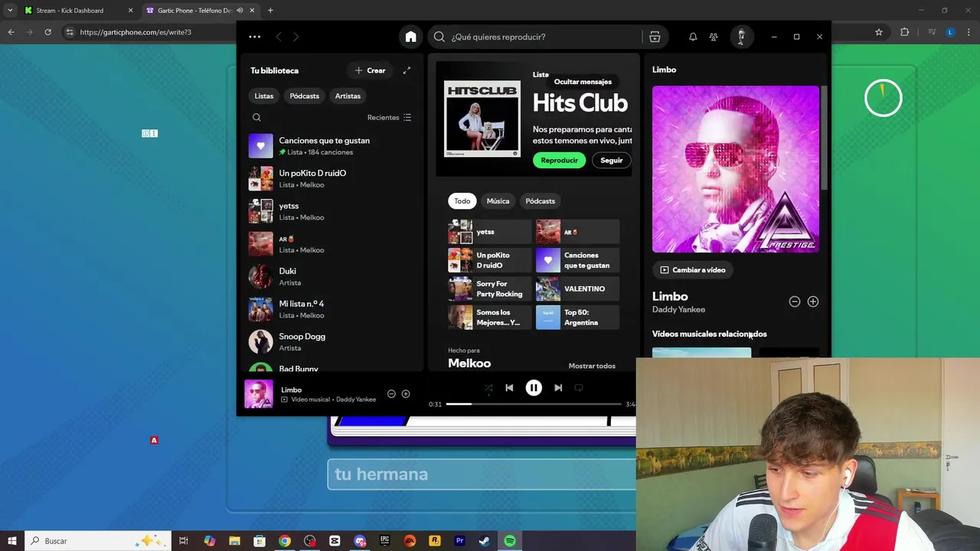
Task: Open the Recientes sort dropdown
Action: (390, 117)
